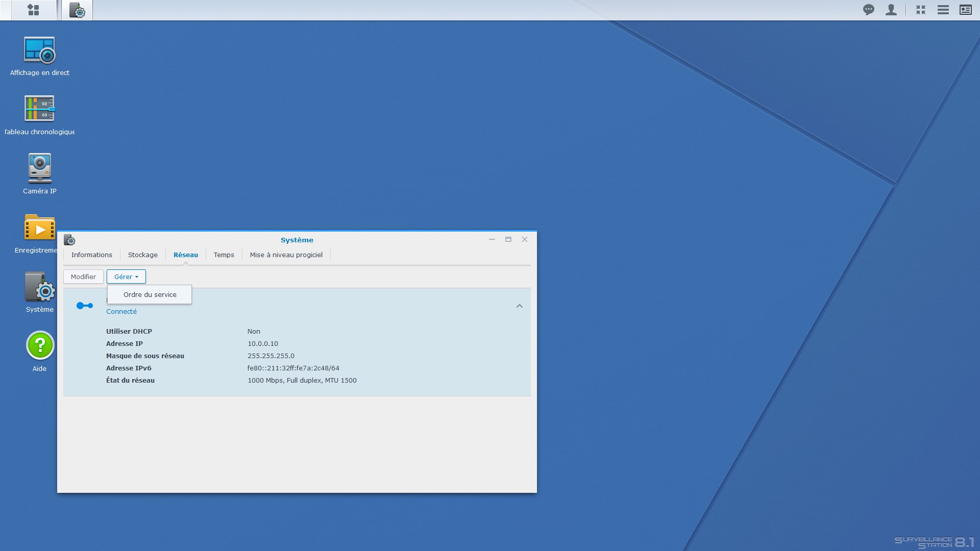
Task: Click the Système window title icon
Action: [70, 240]
